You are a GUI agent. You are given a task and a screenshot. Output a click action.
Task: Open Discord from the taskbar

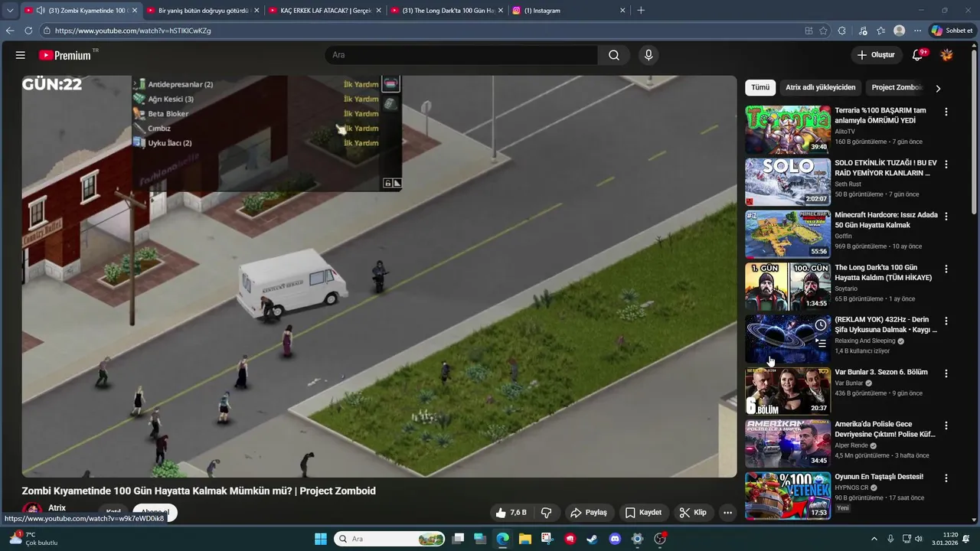coord(615,539)
